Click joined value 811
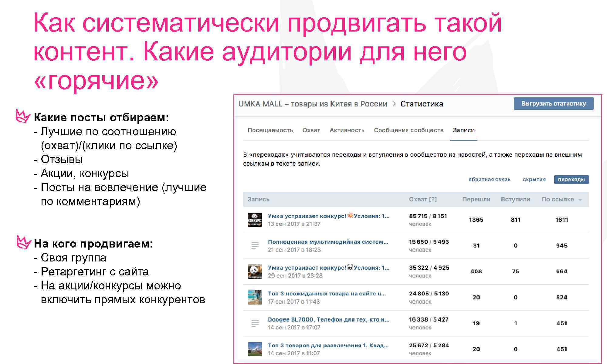The image size is (607, 364). pos(515,220)
